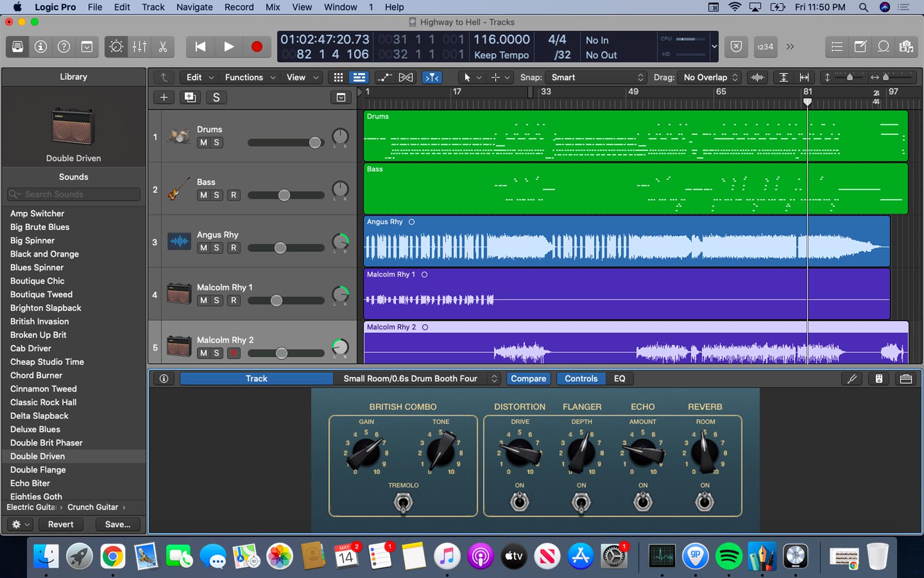The image size is (924, 578).
Task: Open the View dropdown in Tracks toolbar
Action: 303,78
